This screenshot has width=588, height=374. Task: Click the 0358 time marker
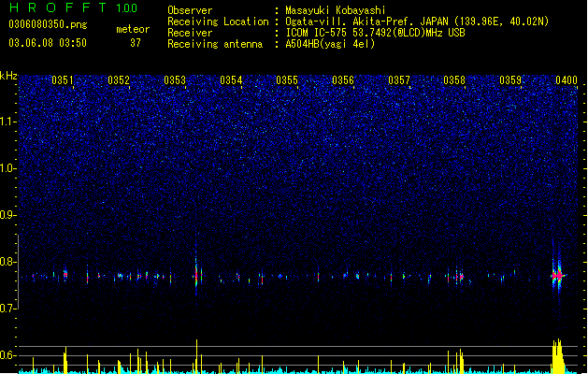(454, 80)
